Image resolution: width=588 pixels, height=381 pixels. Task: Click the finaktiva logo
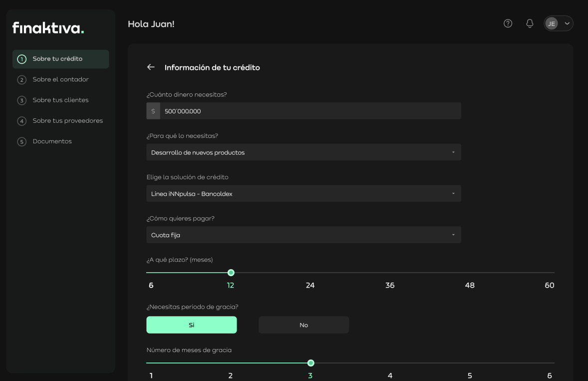coord(48,28)
